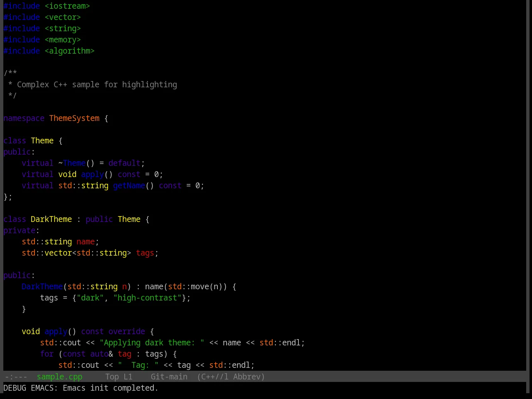This screenshot has height=399, width=532.
Task: Click the 'default' keyword
Action: (124, 163)
